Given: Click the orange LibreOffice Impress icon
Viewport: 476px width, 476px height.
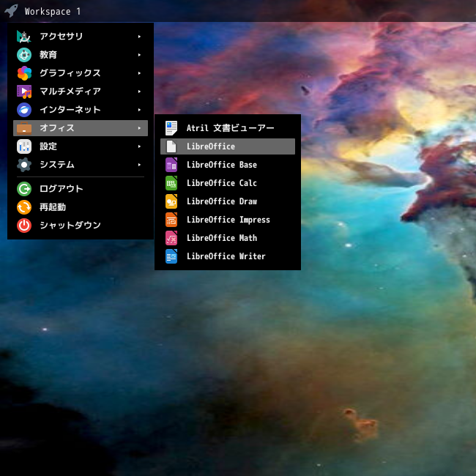Looking at the screenshot, I should pos(171,220).
